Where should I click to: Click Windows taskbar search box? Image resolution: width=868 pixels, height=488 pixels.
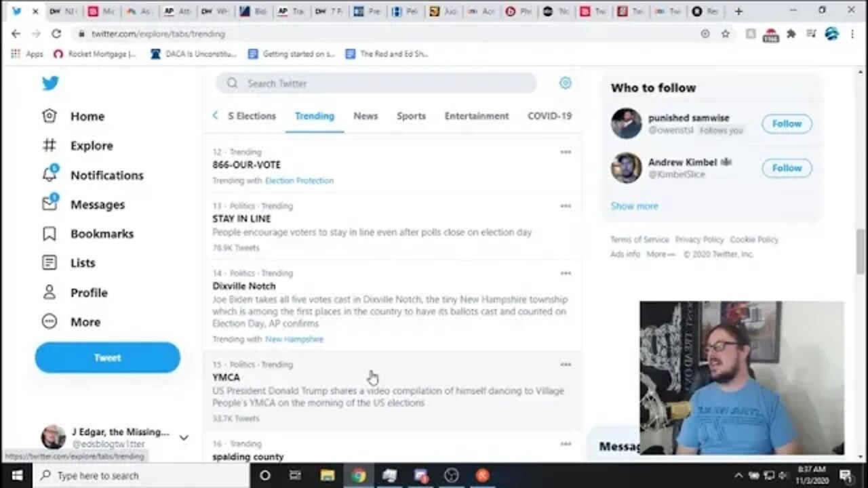click(141, 475)
